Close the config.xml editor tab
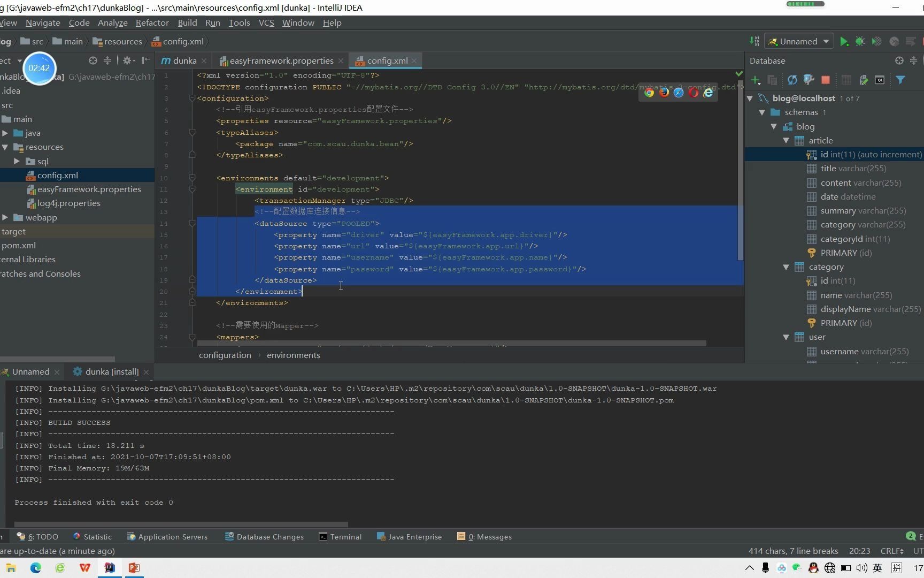Viewport: 924px width, 578px height. [414, 61]
